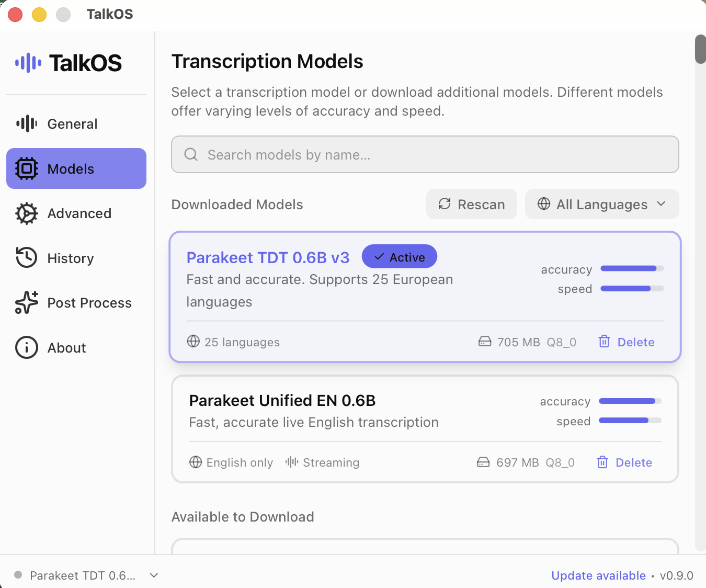Viewport: 706px width, 588px height.
Task: Click the 705 MB size value
Action: pos(519,342)
